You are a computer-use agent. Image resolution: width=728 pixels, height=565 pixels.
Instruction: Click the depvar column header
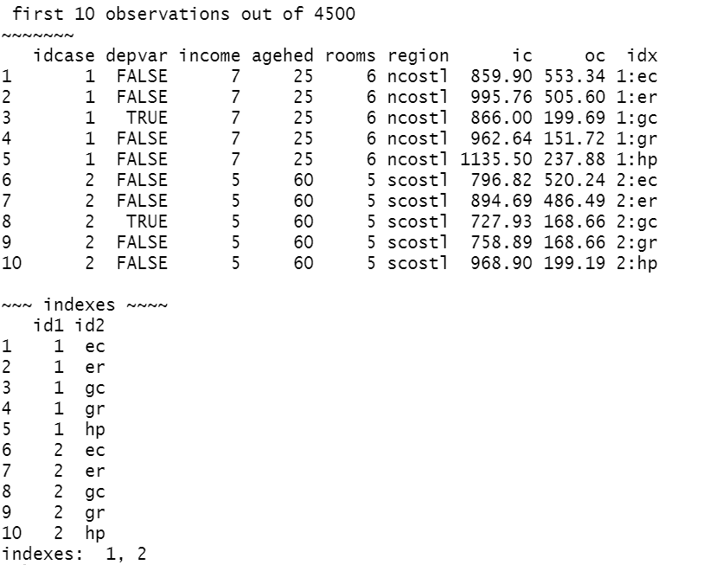(137, 55)
